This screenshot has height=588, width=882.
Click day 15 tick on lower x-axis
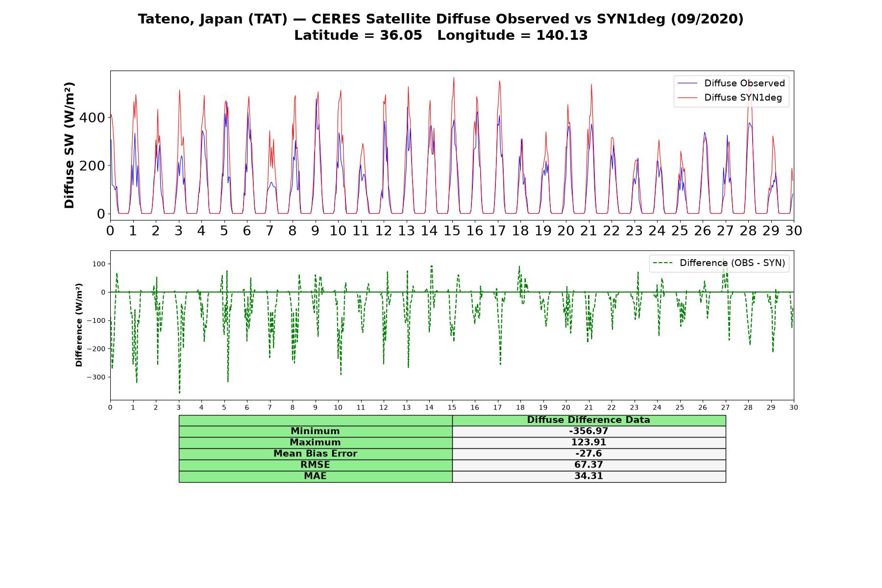[x=452, y=407]
